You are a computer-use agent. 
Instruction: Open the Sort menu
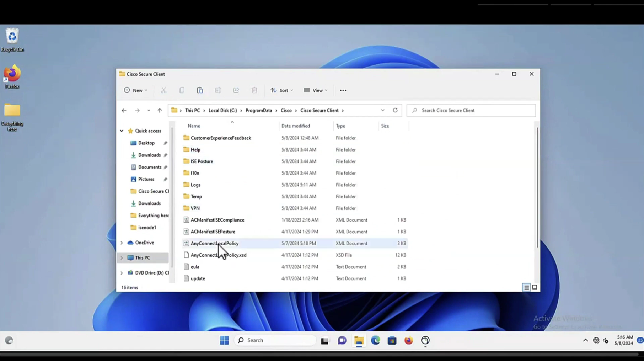(x=282, y=90)
